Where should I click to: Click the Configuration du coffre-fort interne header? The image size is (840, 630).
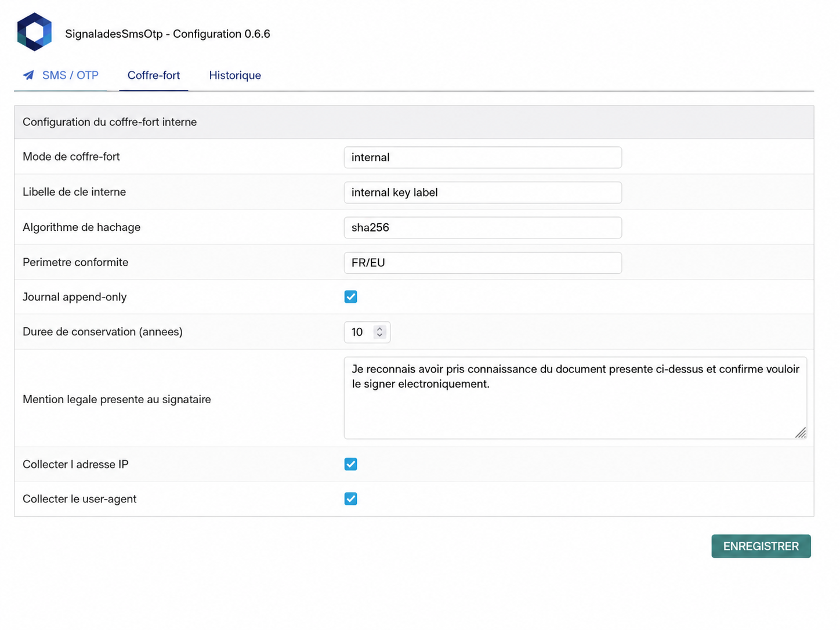(x=110, y=122)
